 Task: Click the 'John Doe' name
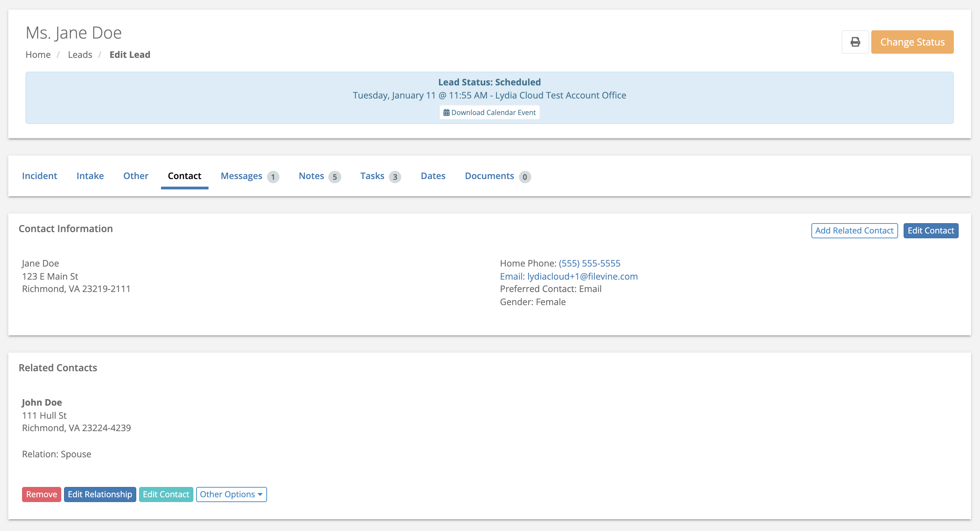tap(42, 402)
